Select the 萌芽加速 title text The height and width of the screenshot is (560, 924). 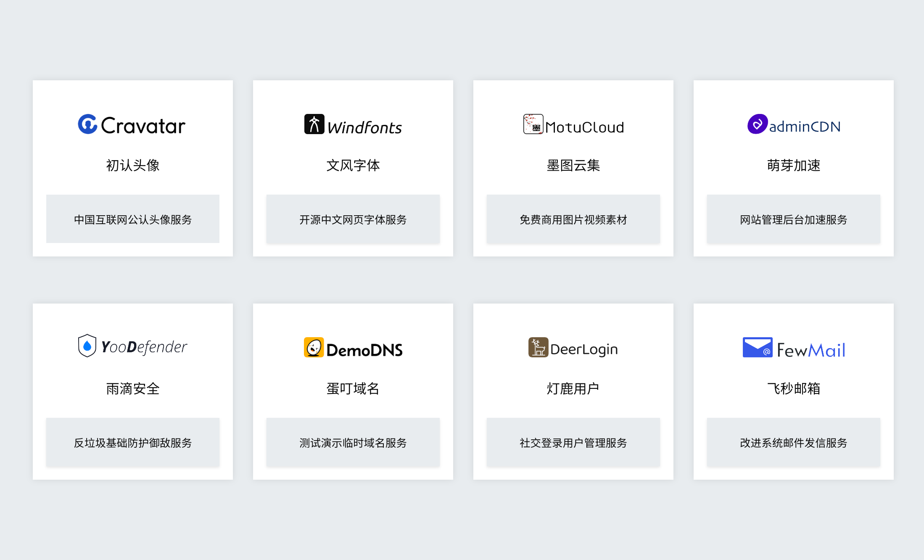[x=794, y=165]
